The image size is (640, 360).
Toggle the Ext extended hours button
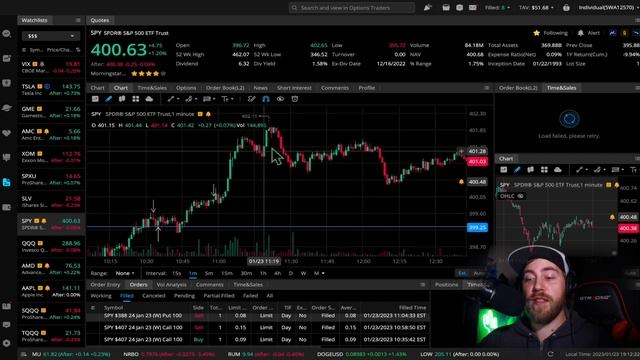point(462,273)
